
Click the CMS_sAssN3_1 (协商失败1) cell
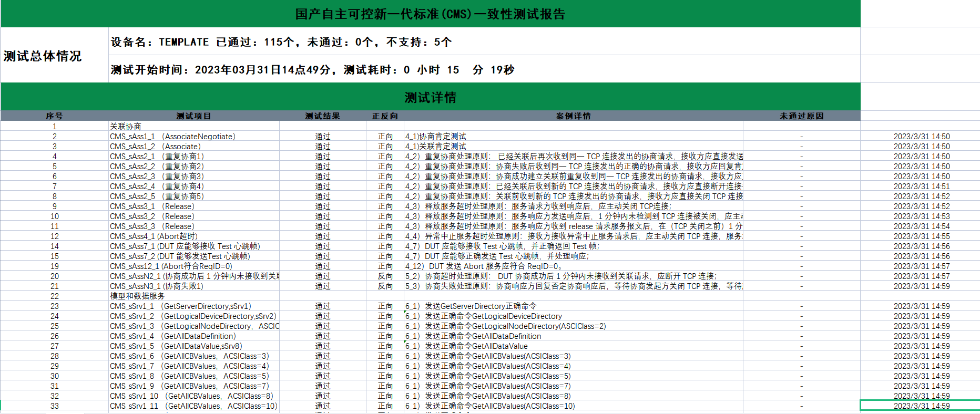point(194,286)
